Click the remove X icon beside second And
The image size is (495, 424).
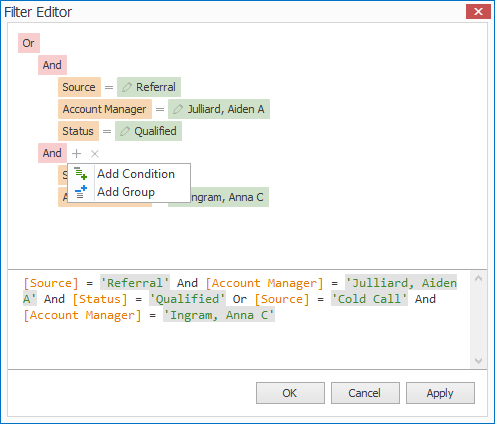95,154
